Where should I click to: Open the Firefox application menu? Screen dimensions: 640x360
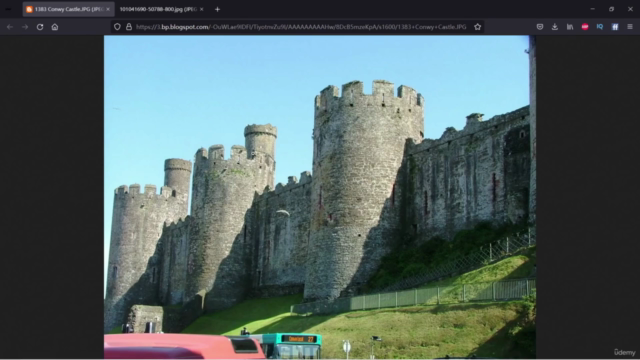pyautogui.click(x=630, y=27)
